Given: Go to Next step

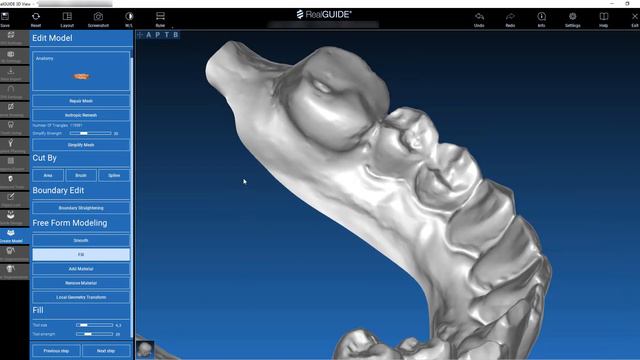Looking at the screenshot, I should pyautogui.click(x=106, y=351).
